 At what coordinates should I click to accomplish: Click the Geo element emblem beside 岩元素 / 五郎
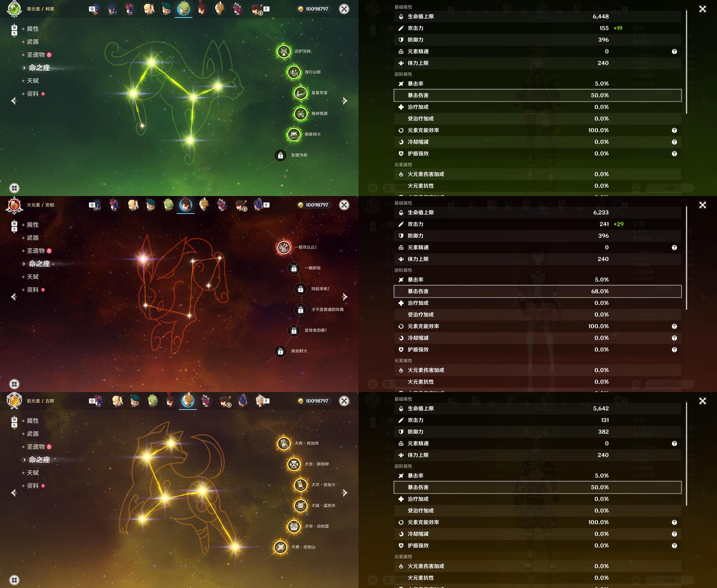[14, 401]
